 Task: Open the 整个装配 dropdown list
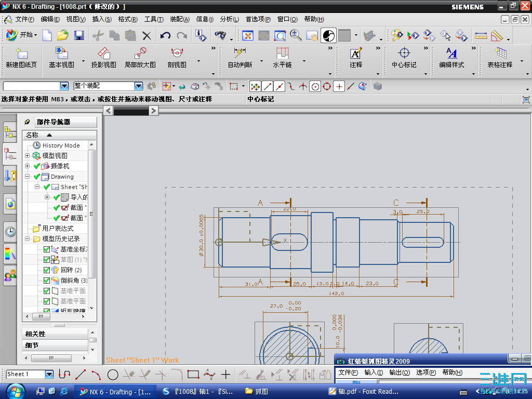point(139,86)
